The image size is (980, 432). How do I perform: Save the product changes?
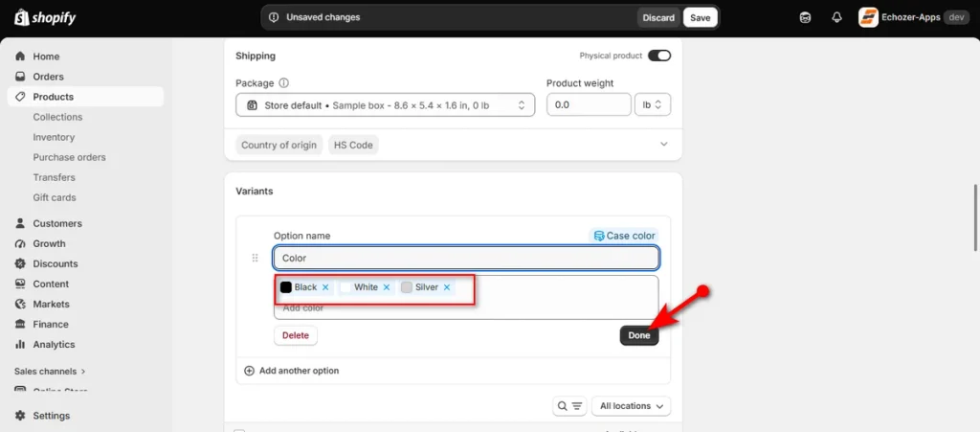[x=700, y=17]
